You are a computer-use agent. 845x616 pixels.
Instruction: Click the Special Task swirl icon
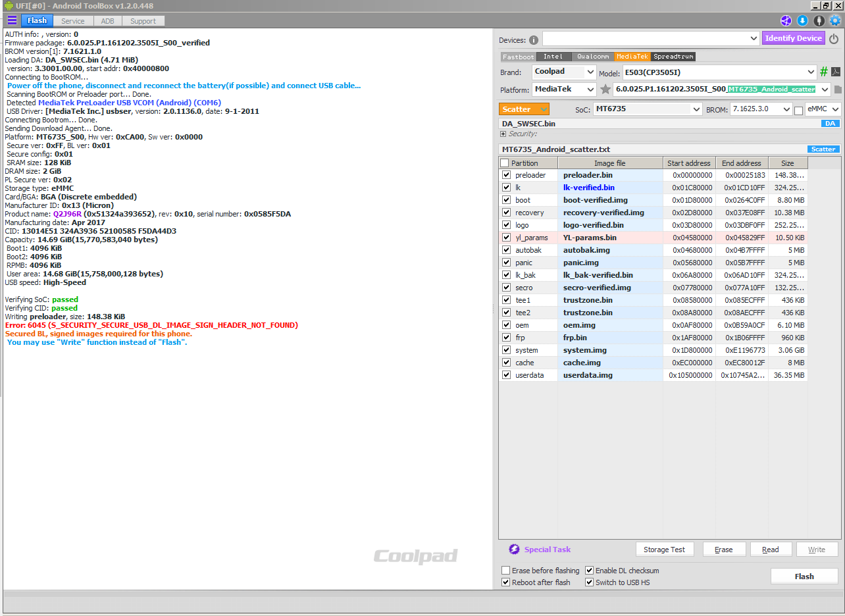click(514, 550)
